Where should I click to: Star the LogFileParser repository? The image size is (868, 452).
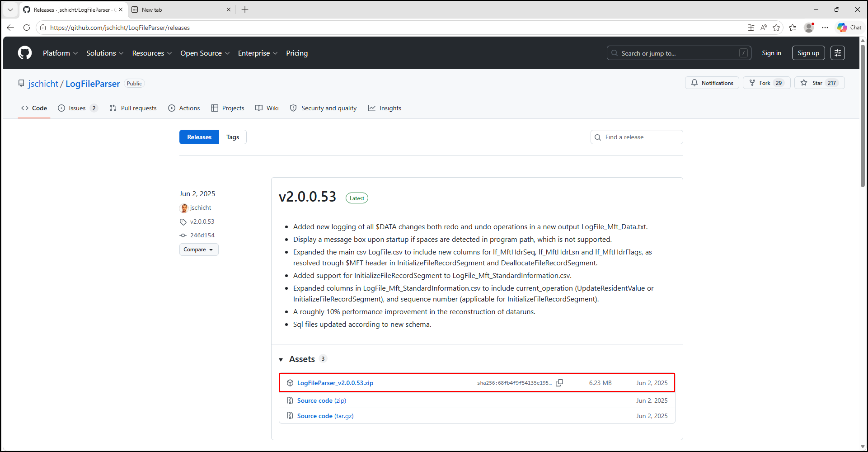point(820,83)
